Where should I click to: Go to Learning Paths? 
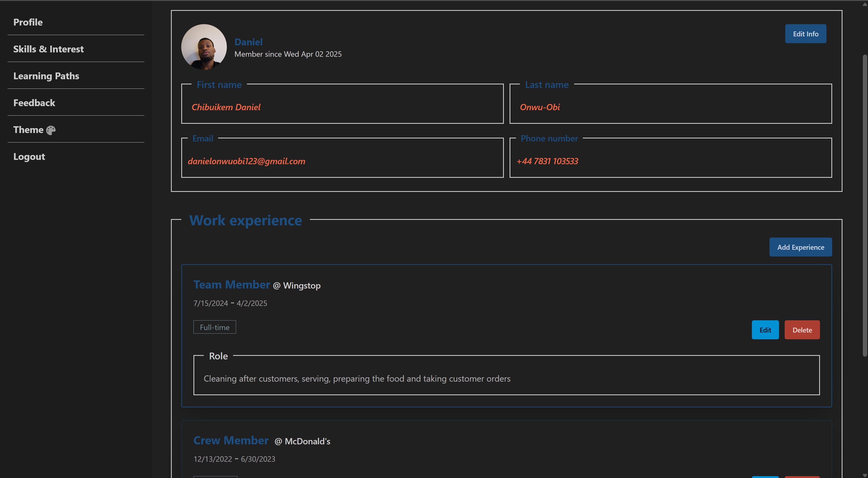tap(46, 76)
